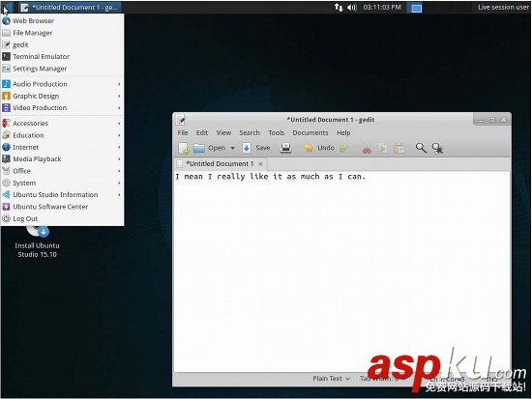Expand the Open recent files dropdown arrow
The height and width of the screenshot is (399, 532).
[232, 148]
